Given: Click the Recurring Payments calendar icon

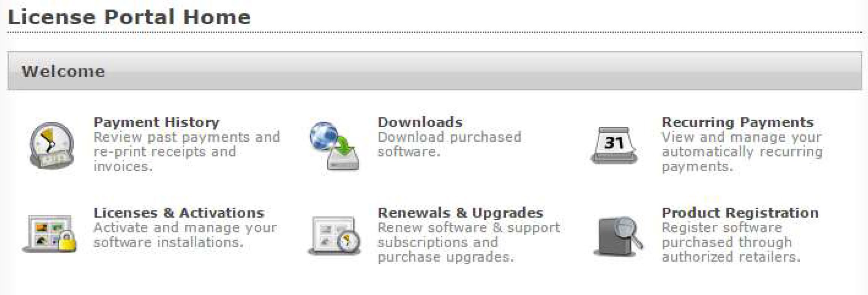Looking at the screenshot, I should coord(614,145).
